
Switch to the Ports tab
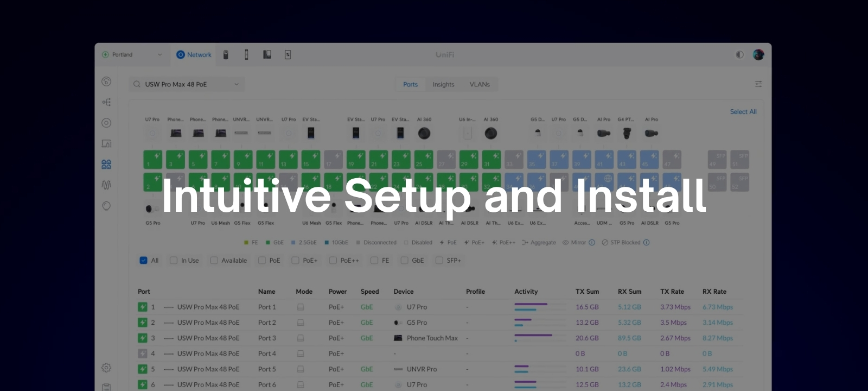pyautogui.click(x=410, y=84)
